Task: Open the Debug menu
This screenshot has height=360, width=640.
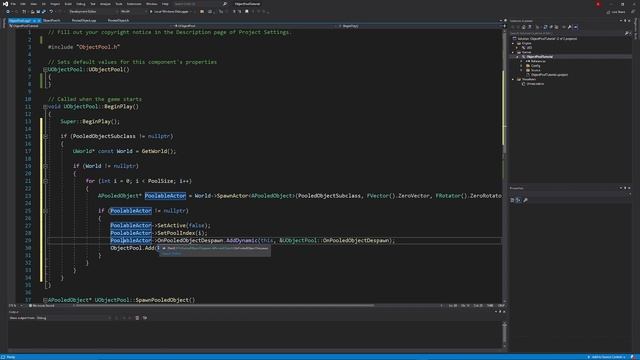Action: [80, 4]
